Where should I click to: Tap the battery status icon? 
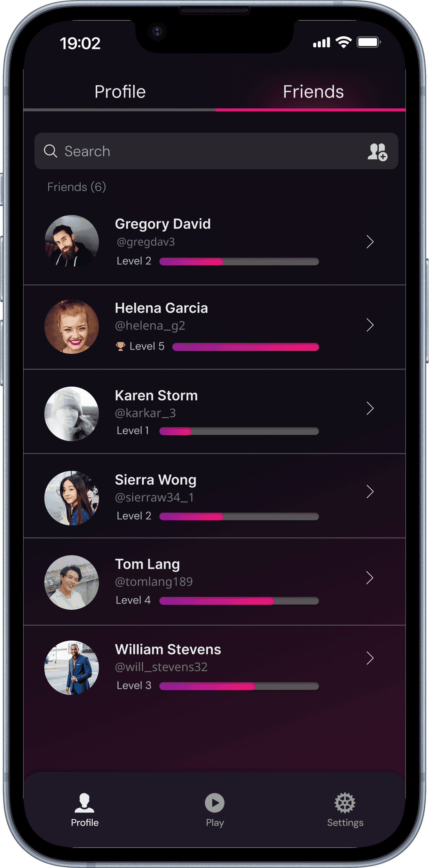click(369, 42)
